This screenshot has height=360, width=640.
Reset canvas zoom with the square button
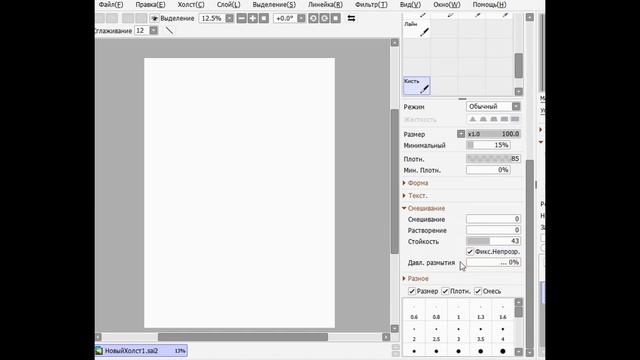click(x=264, y=18)
